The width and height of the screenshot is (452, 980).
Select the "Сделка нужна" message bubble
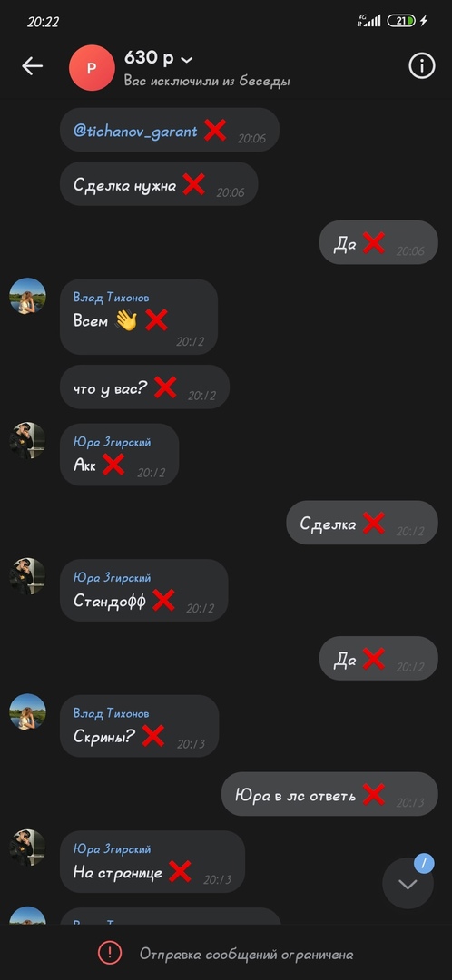point(159,183)
